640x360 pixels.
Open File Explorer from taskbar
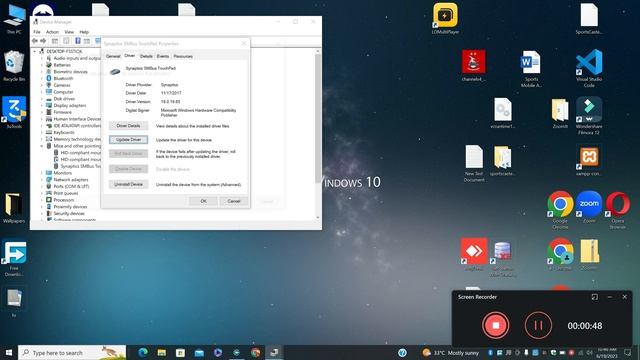pos(162,352)
